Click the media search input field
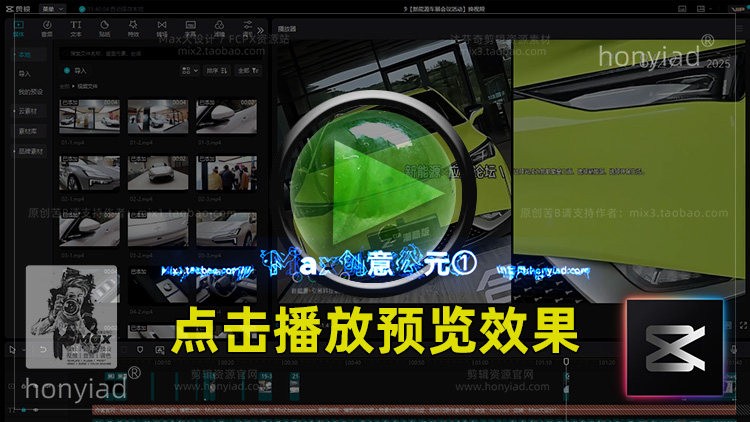 point(160,54)
